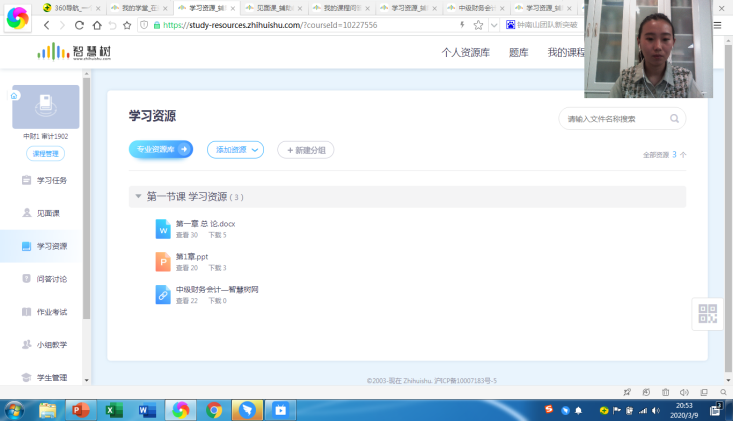
Task: Click the 专业资源库 button
Action: pyautogui.click(x=160, y=150)
